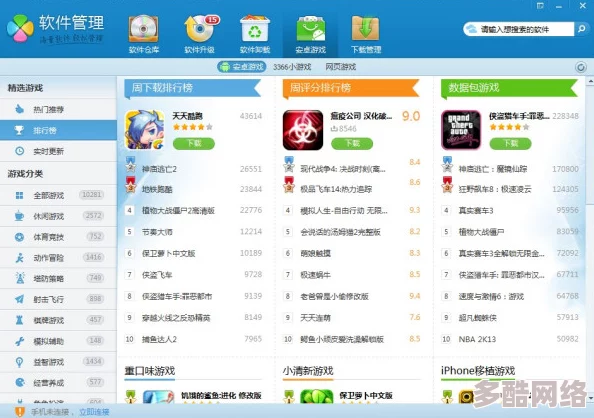Open 软件仓库 software library icon

pos(144,34)
